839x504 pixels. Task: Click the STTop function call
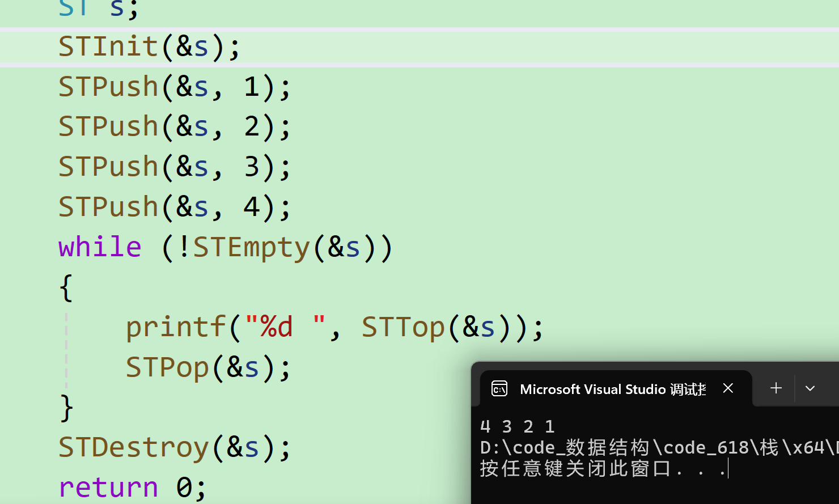tap(403, 328)
